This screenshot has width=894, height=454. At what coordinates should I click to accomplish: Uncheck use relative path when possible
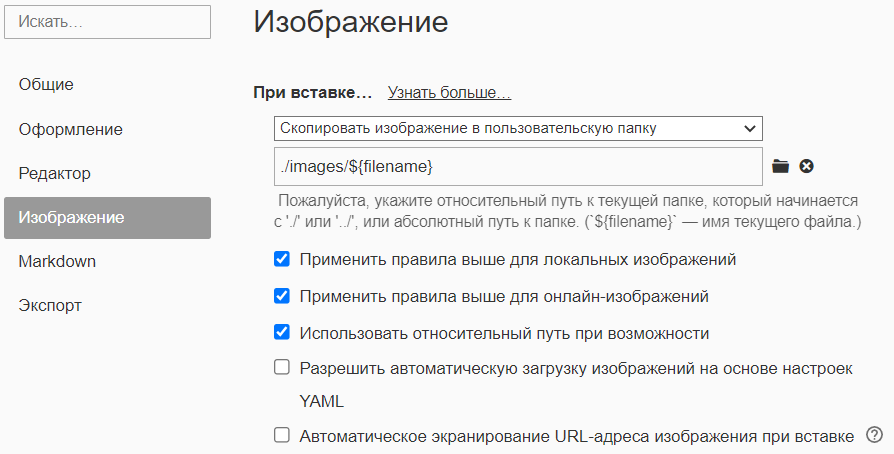282,332
